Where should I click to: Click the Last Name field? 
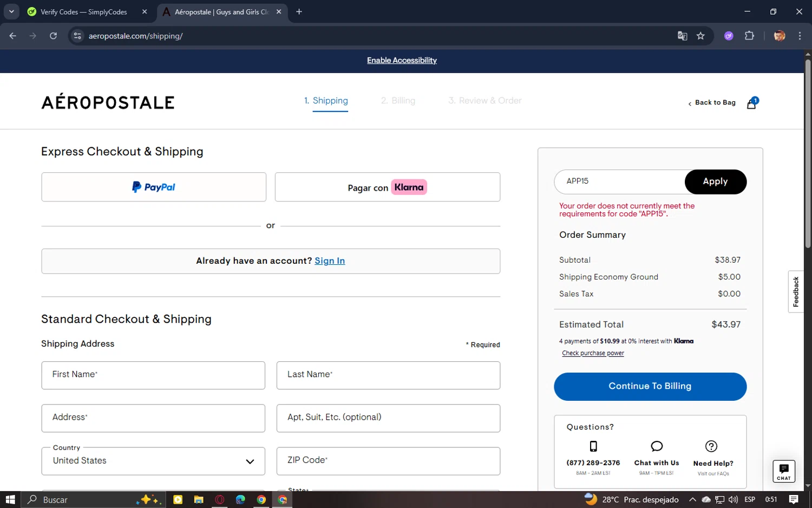click(388, 375)
